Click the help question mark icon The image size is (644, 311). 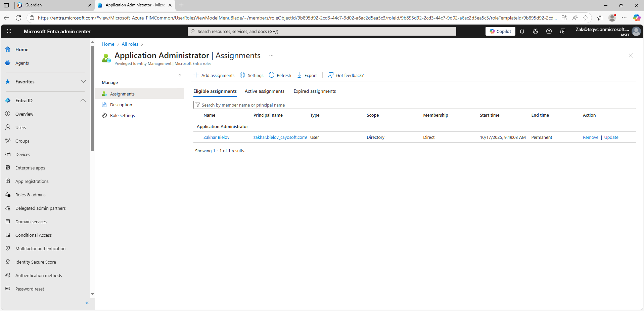[x=549, y=31]
